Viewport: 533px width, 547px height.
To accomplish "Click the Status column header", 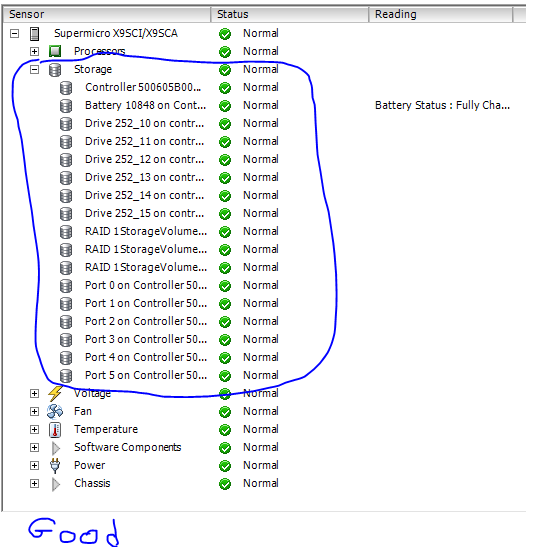I will pyautogui.click(x=290, y=14).
